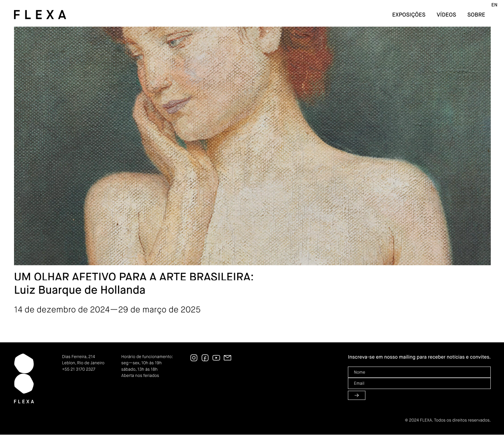Open the Exposições menu item
Viewport: 504px width, 435px height.
point(409,15)
